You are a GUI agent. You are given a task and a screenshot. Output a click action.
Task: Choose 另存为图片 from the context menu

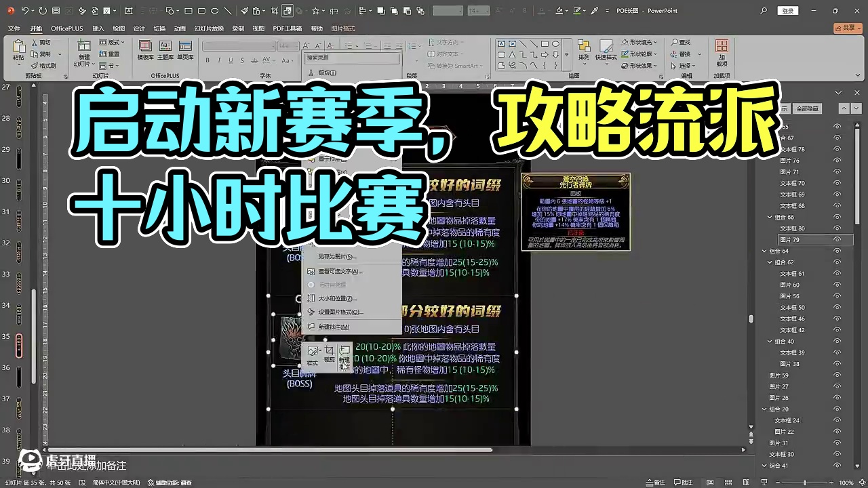tap(336, 256)
